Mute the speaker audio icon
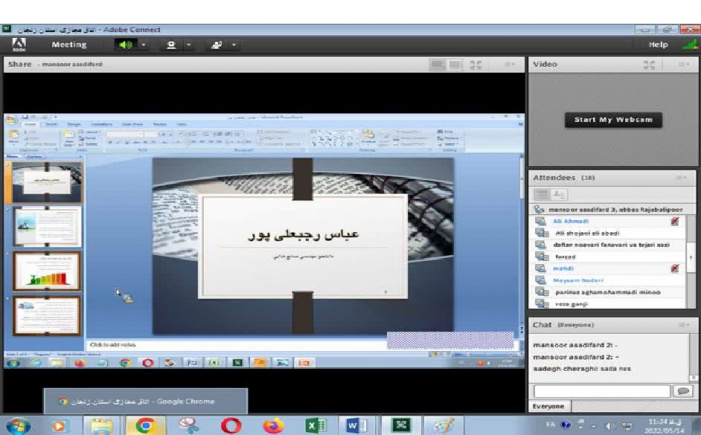Image resolution: width=701 pixels, height=435 pixels. pos(125,45)
